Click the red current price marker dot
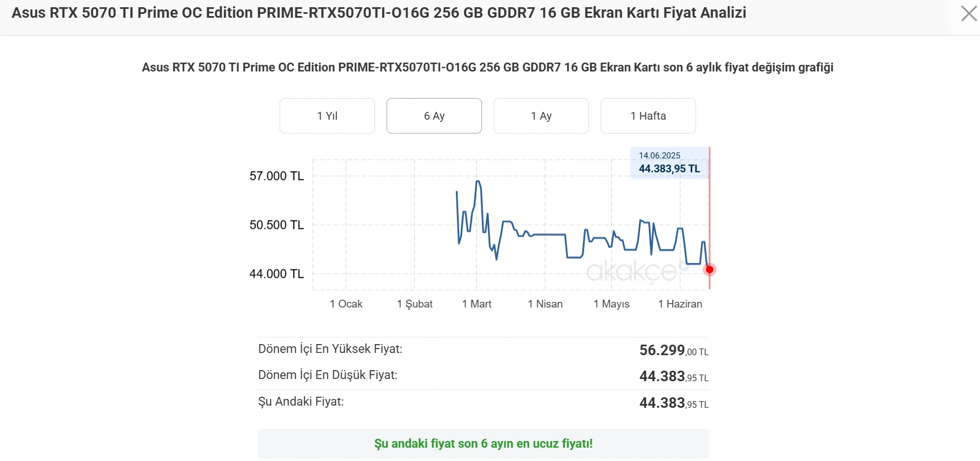The height and width of the screenshot is (461, 980). pyautogui.click(x=709, y=269)
